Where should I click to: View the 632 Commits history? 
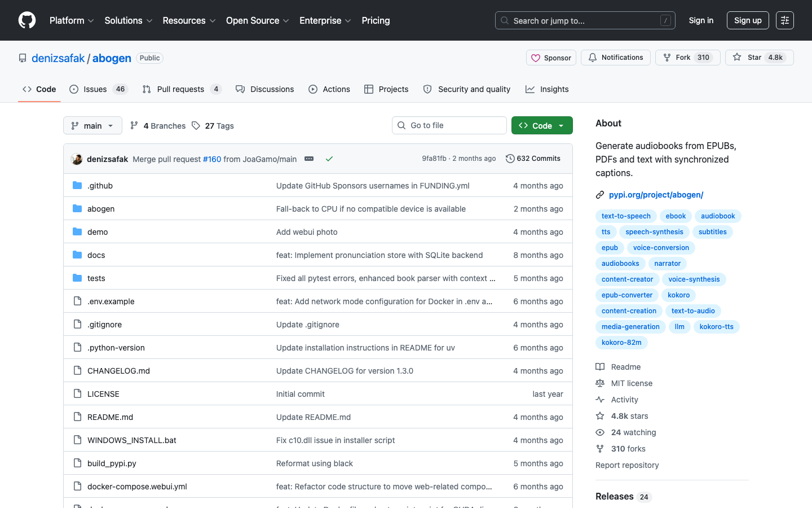pyautogui.click(x=533, y=159)
